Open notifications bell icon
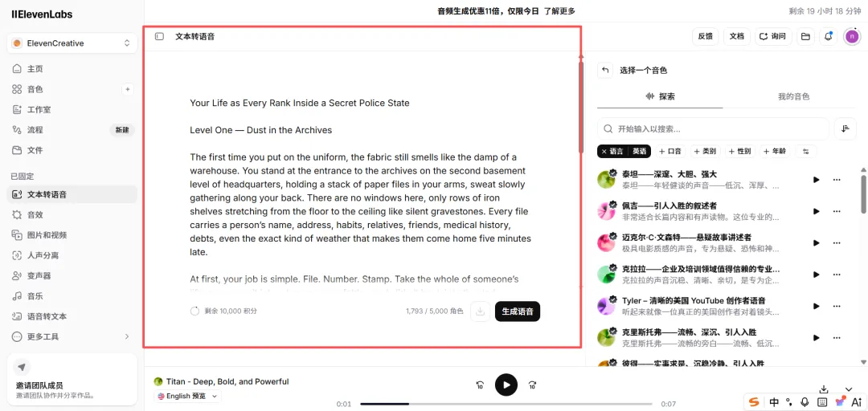Screen dimensions: 868x411 828,36
